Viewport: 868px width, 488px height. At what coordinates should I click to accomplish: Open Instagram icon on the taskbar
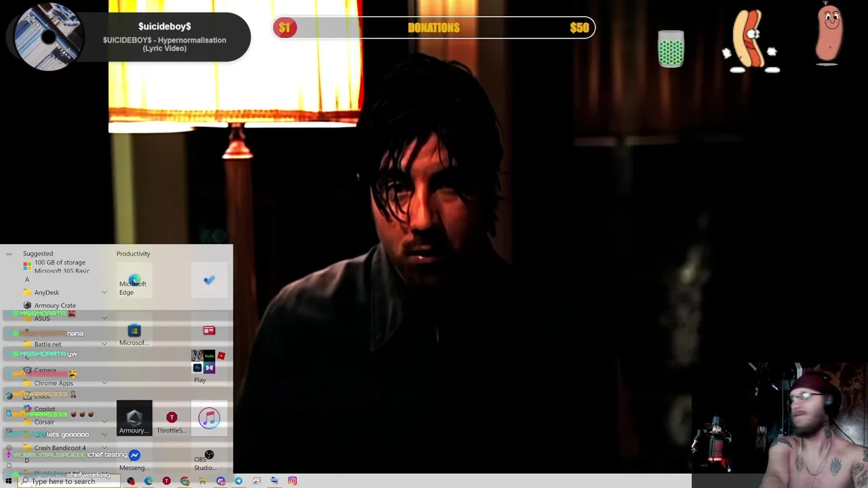pyautogui.click(x=292, y=481)
